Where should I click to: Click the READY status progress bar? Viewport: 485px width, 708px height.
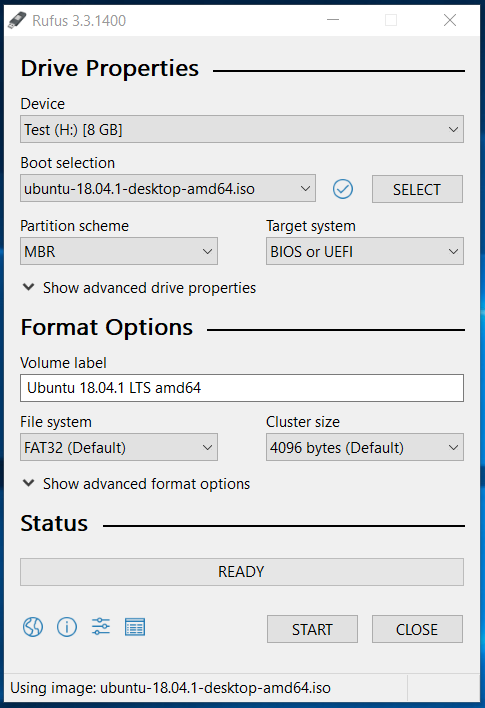pyautogui.click(x=242, y=572)
